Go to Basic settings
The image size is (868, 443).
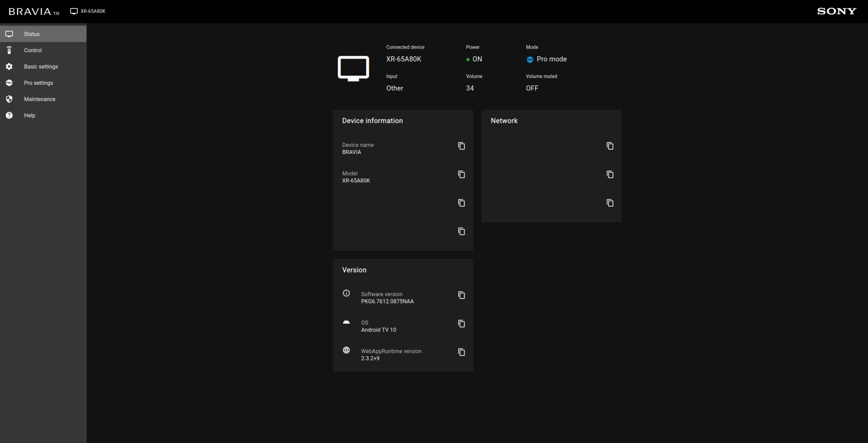43,67
